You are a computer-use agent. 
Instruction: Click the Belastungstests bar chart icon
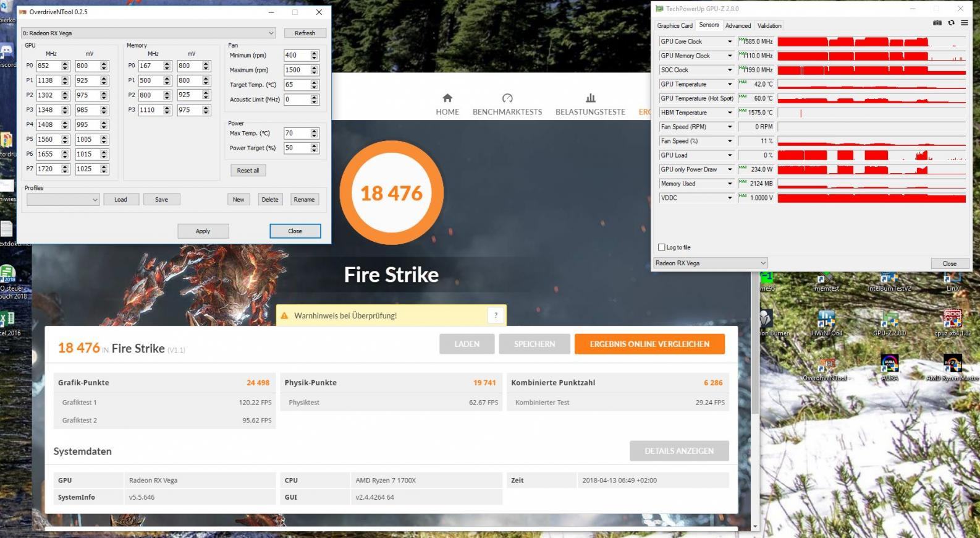pyautogui.click(x=591, y=98)
